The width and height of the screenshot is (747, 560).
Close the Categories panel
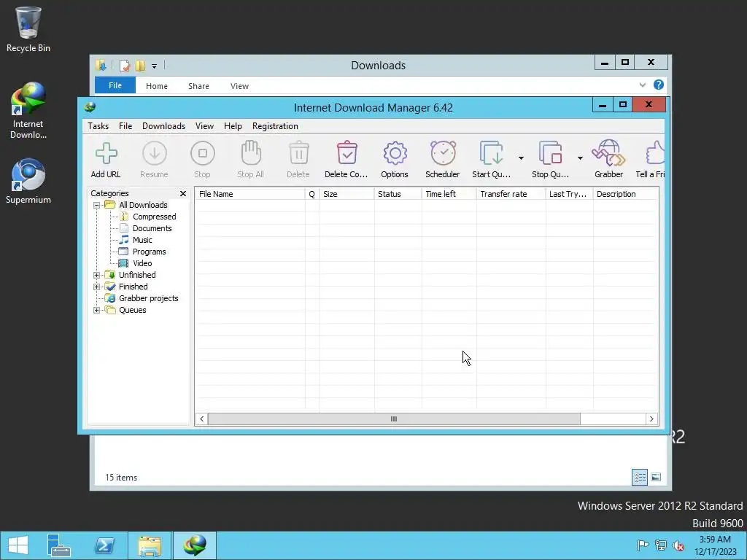click(183, 193)
